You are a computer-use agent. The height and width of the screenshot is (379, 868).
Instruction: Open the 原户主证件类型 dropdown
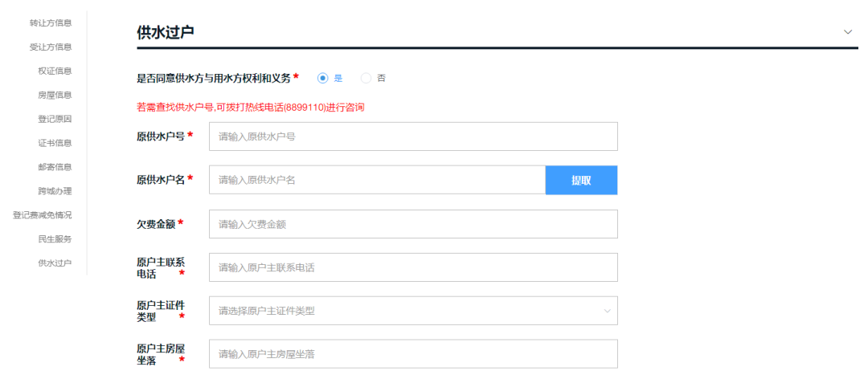pyautogui.click(x=413, y=311)
